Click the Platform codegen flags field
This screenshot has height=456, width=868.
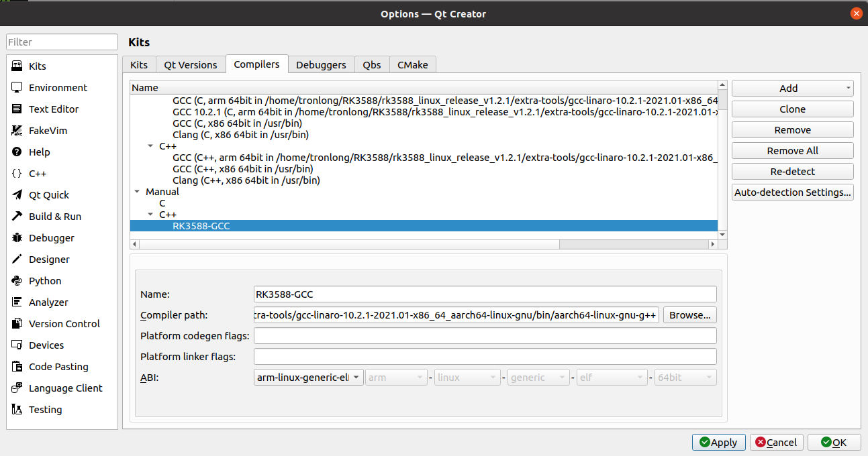pos(485,336)
